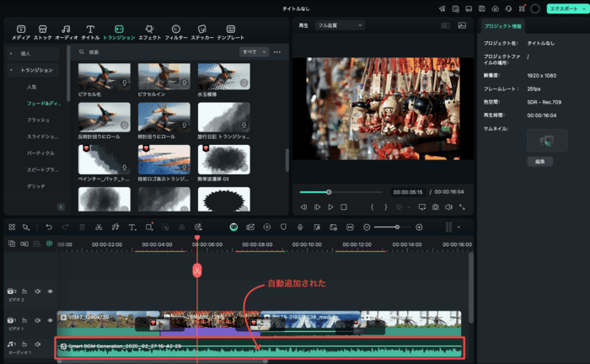The height and width of the screenshot is (364, 590).
Task: Hide the ビデオ 2 track with eye icon
Action: point(50,292)
